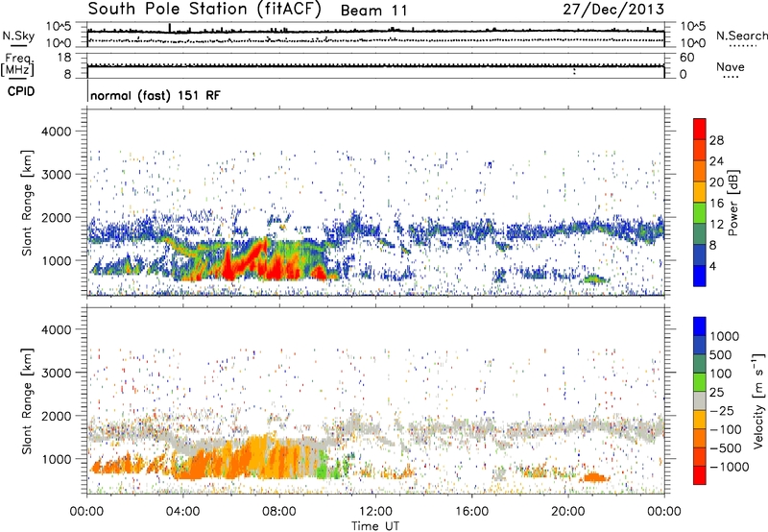Click the '3000' tick on velocity panel axis
The width and height of the screenshot is (768, 532).
(x=56, y=373)
